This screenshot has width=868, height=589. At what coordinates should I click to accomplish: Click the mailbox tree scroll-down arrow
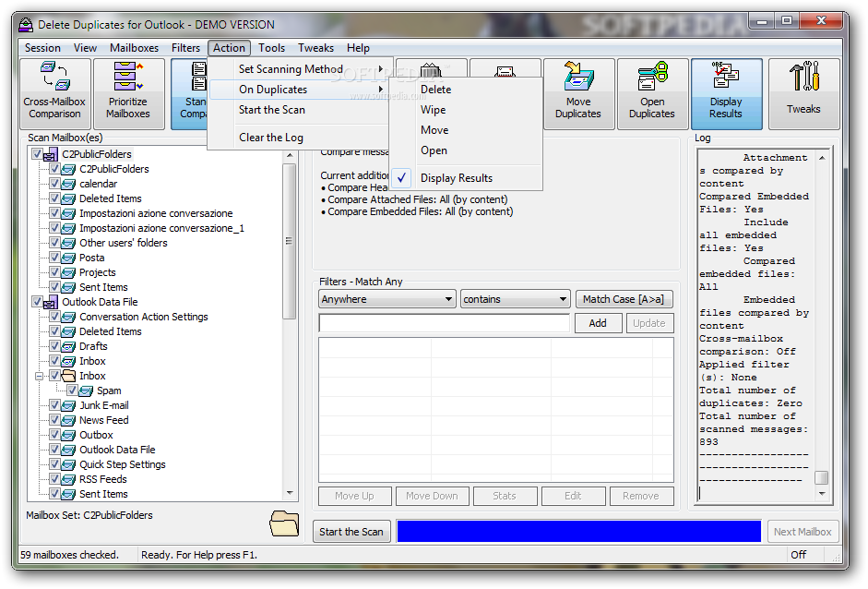click(290, 493)
